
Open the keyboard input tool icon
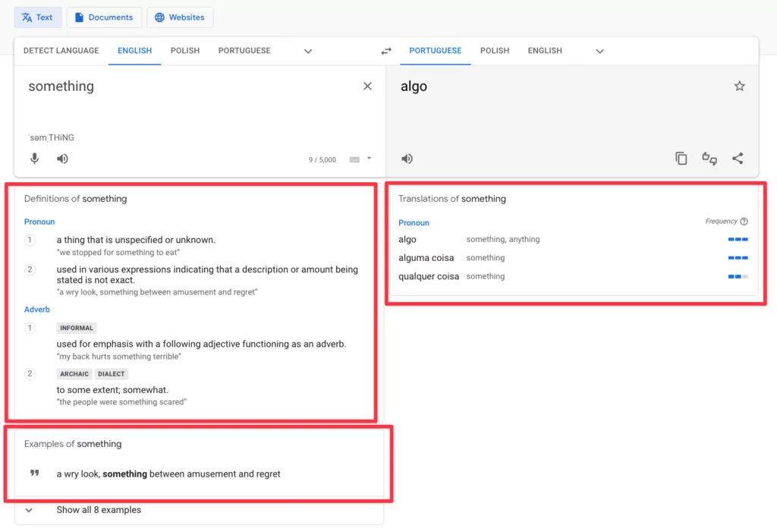click(354, 159)
